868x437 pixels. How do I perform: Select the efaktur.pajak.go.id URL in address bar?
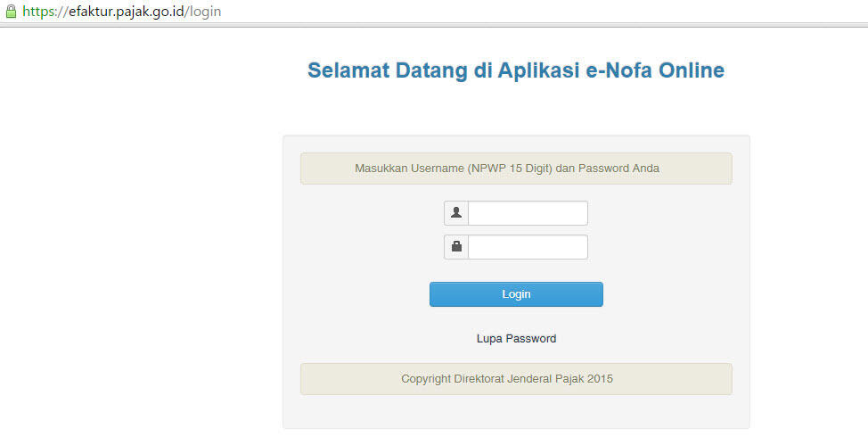121,12
